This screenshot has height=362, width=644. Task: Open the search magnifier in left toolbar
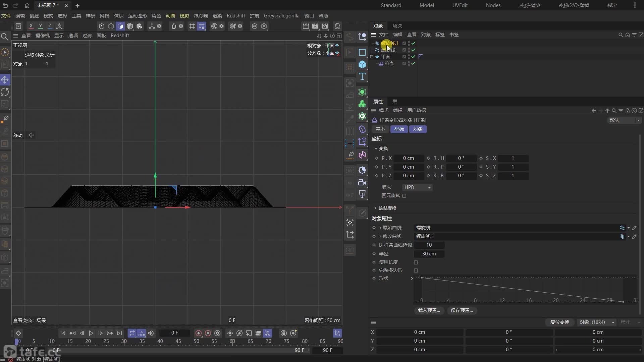point(5,37)
